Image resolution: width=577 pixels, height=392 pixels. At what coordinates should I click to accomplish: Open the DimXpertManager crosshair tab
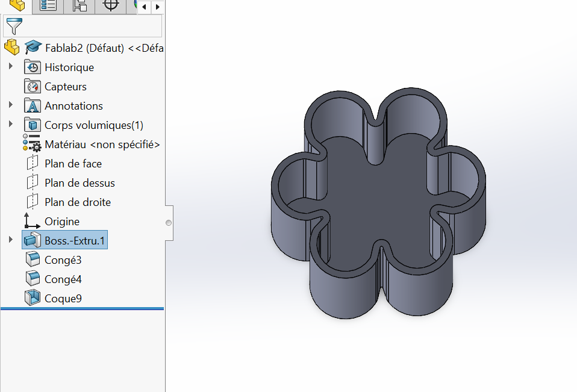click(x=110, y=6)
